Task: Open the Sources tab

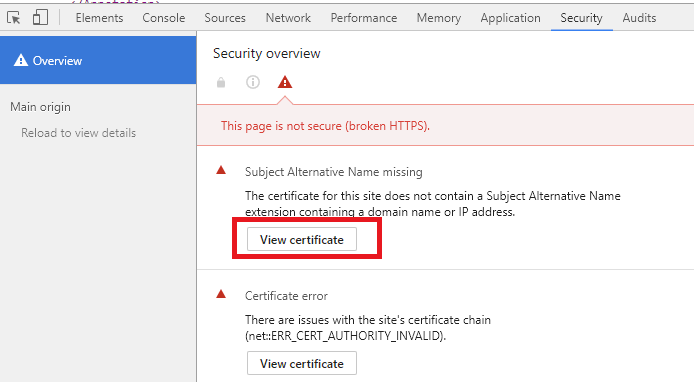Action: pyautogui.click(x=225, y=18)
